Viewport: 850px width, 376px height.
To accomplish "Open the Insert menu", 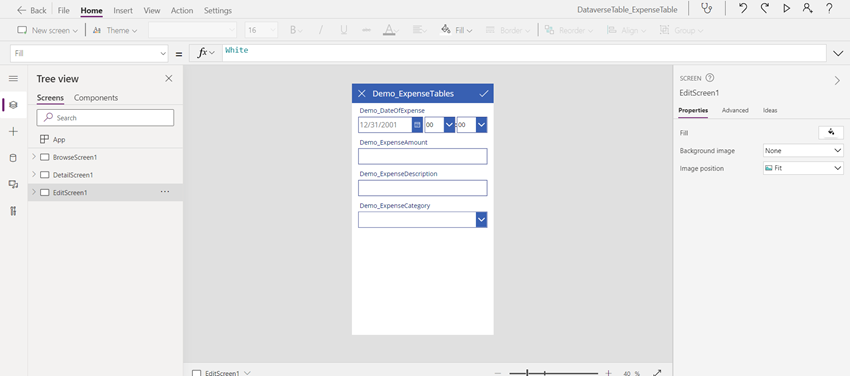I will click(x=123, y=10).
